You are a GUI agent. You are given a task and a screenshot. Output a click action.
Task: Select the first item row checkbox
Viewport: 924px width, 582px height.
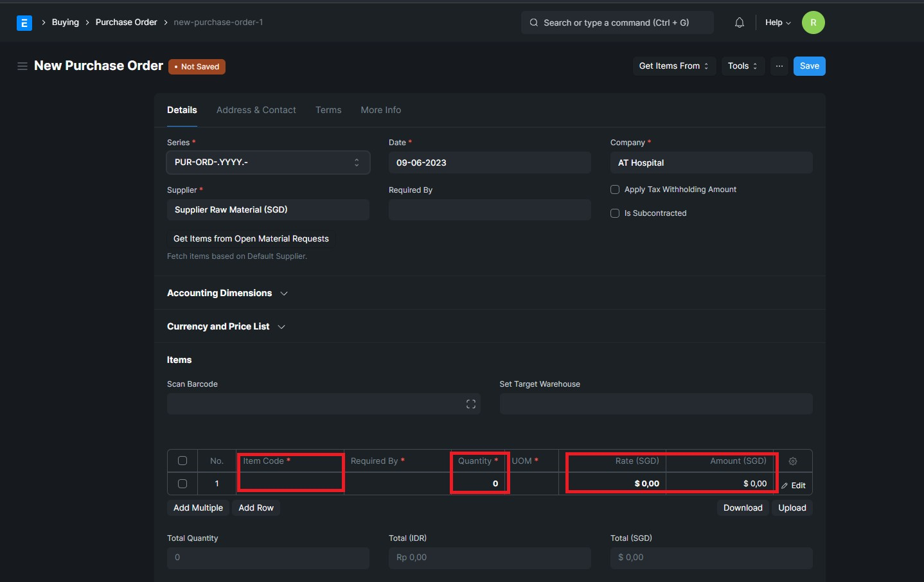[x=182, y=483]
